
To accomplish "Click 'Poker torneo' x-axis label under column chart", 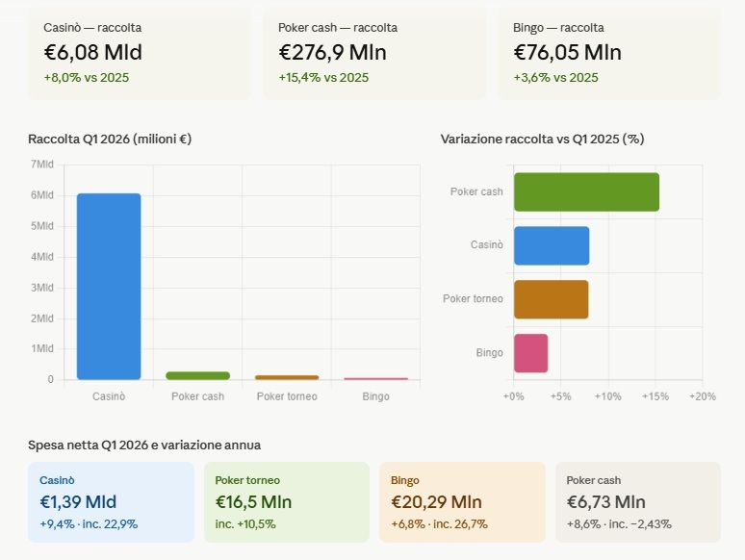I will [287, 396].
